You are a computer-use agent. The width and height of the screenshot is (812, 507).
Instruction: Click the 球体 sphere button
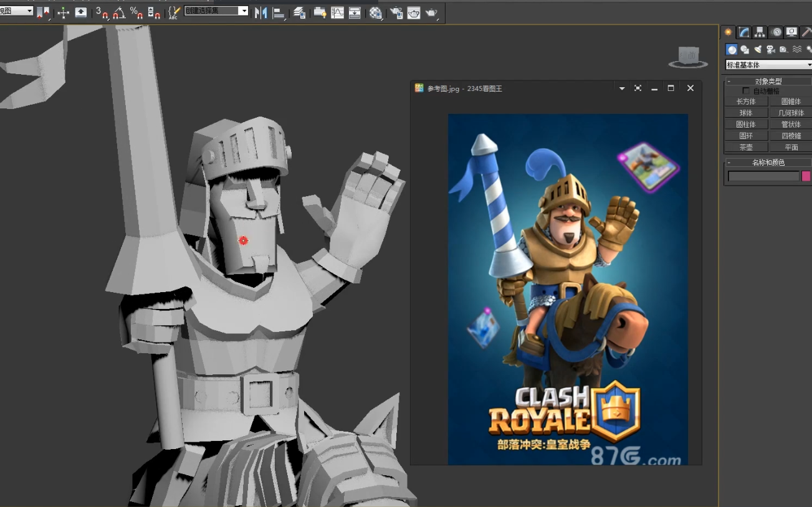[x=746, y=113]
